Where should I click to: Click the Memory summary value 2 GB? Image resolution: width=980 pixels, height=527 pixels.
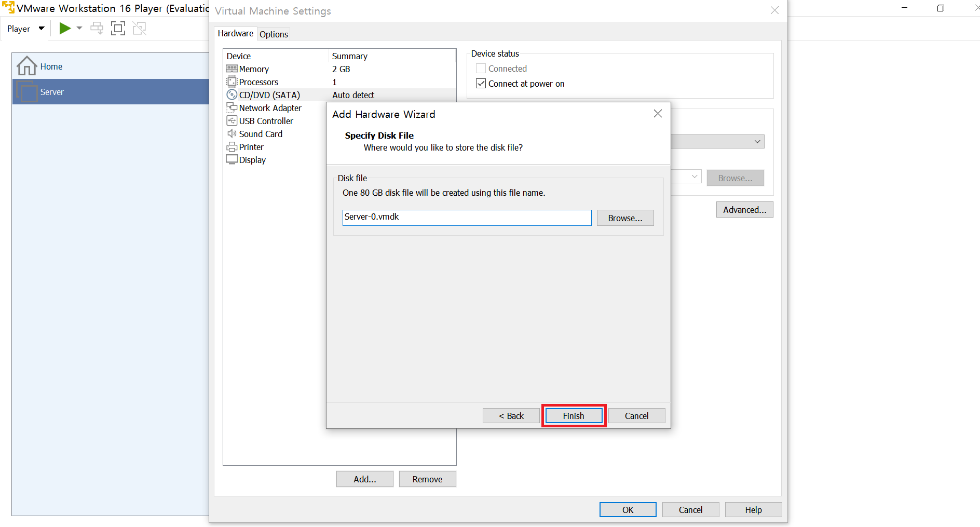coord(341,69)
